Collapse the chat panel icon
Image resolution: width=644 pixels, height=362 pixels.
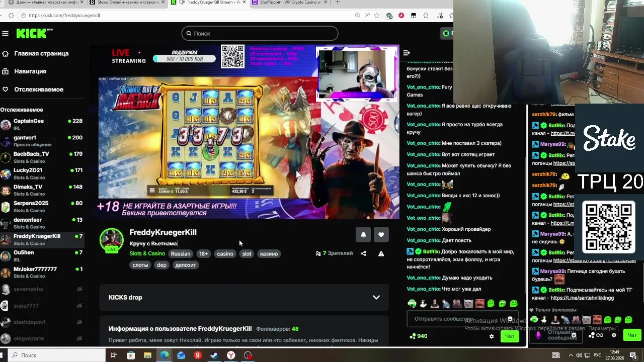coord(407,53)
